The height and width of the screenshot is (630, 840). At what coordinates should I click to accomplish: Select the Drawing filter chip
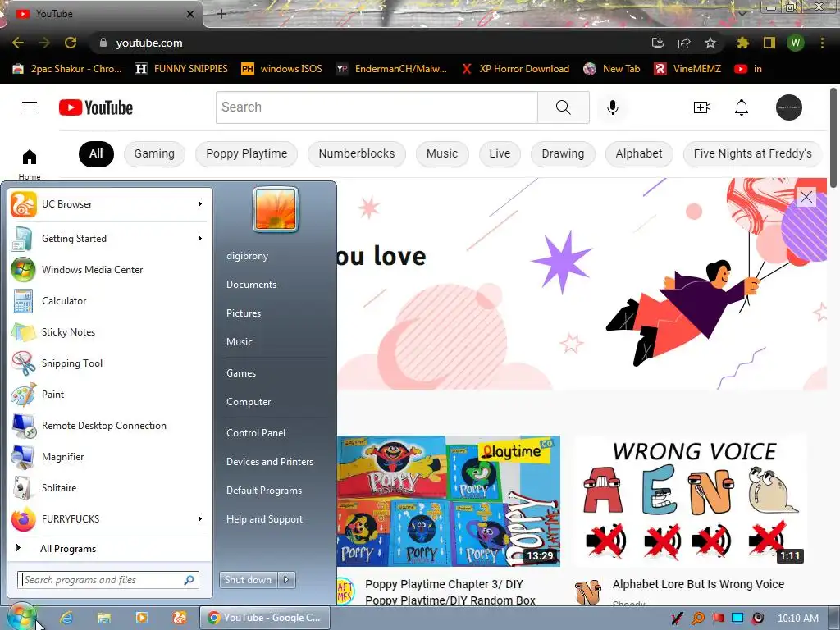point(563,153)
